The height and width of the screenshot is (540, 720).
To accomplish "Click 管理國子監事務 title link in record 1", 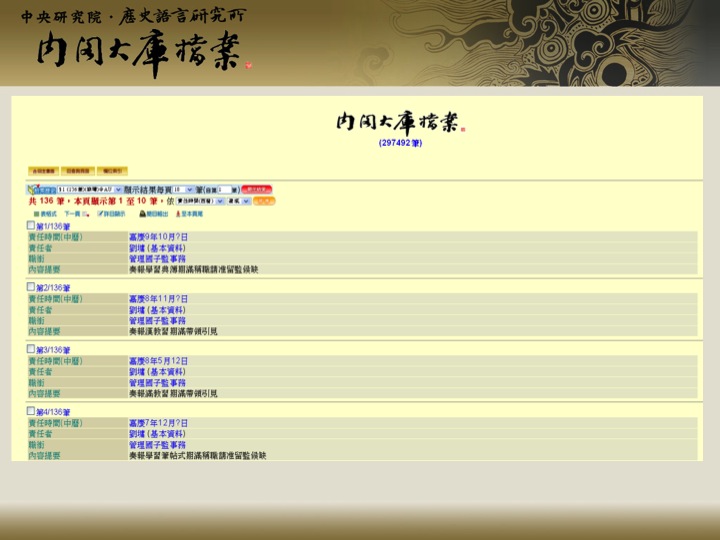I will (x=158, y=259).
